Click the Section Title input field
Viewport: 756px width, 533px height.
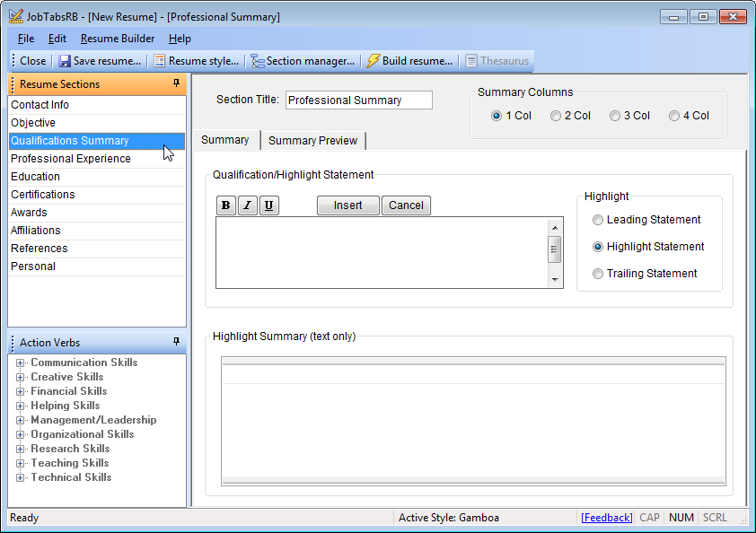point(358,100)
